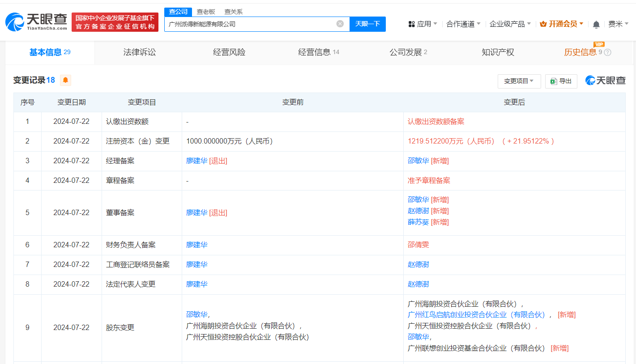636x364 pixels.
Task: Open the 法律诉讼 tab
Action: click(139, 52)
